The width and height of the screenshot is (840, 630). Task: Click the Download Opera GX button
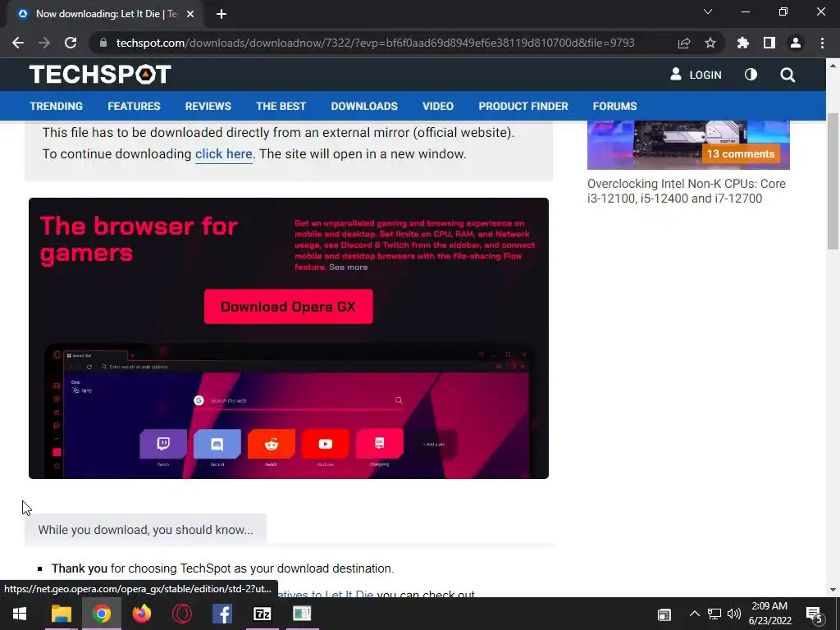pyautogui.click(x=288, y=307)
